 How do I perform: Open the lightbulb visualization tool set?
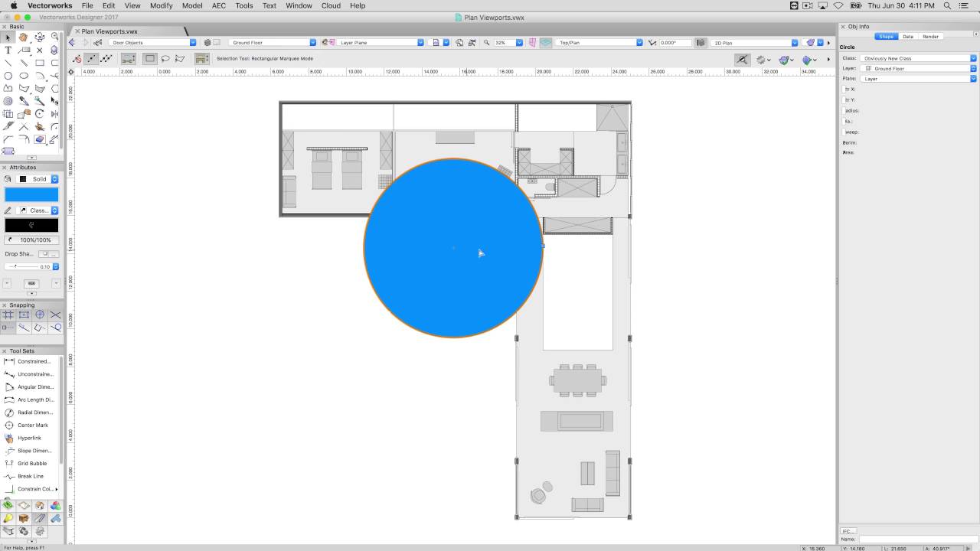coord(8,518)
